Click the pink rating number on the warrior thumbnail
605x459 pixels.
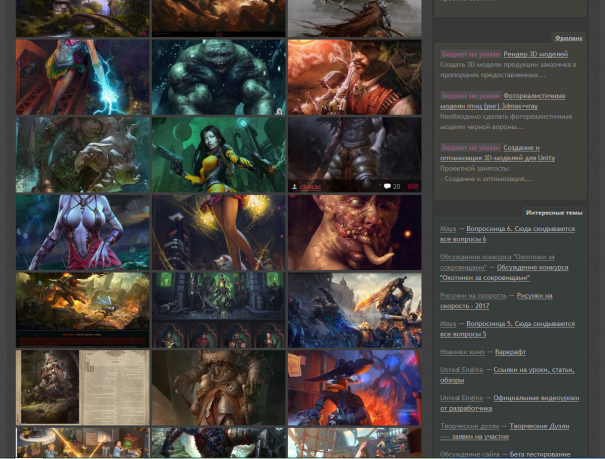(413, 186)
